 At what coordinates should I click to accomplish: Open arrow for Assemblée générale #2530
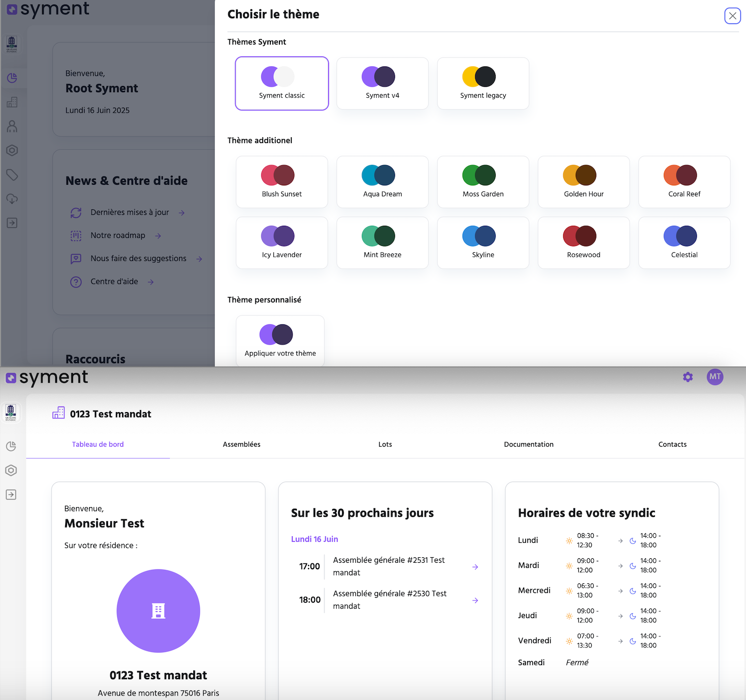(x=475, y=600)
